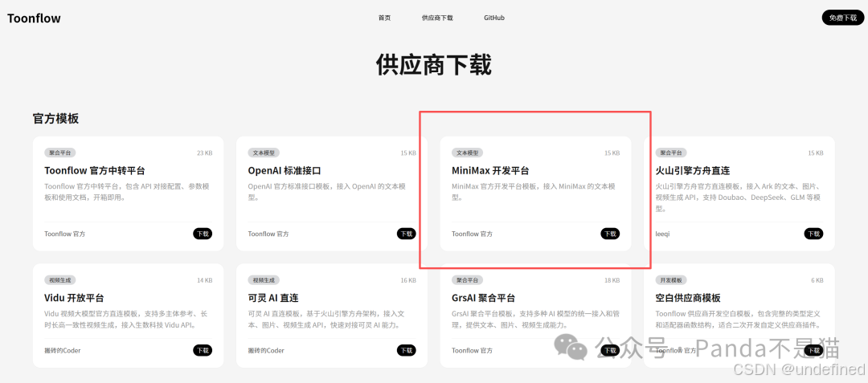Click the 免费下载 button
Image resolution: width=868 pixels, height=383 pixels.
pyautogui.click(x=842, y=18)
